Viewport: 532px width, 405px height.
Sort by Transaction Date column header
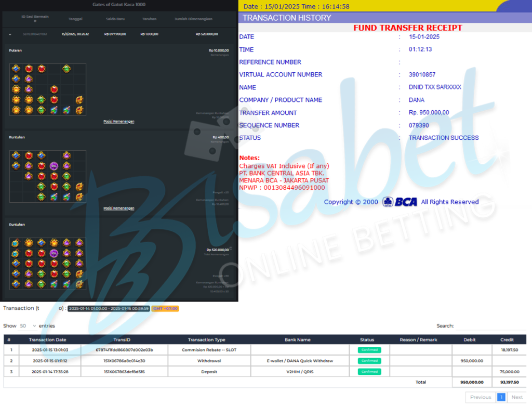click(x=47, y=339)
